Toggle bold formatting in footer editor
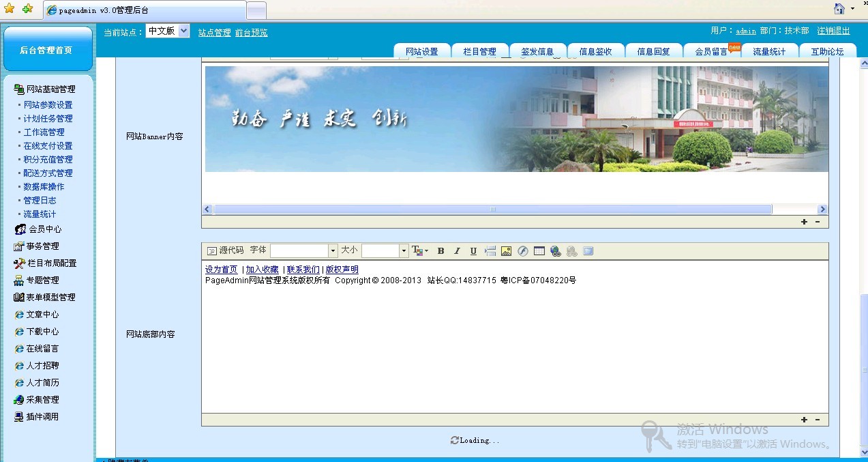Viewport: 868px width, 462px height. point(440,251)
